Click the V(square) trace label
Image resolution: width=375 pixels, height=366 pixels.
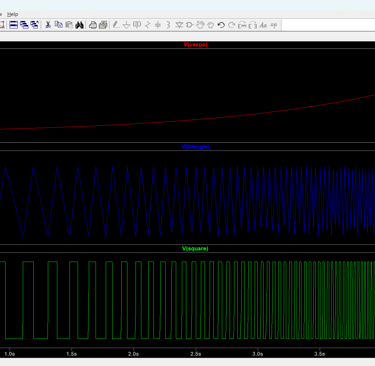pyautogui.click(x=195, y=248)
